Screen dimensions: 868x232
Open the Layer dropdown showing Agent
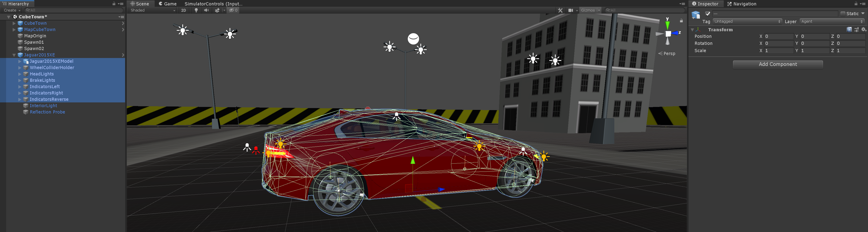832,22
